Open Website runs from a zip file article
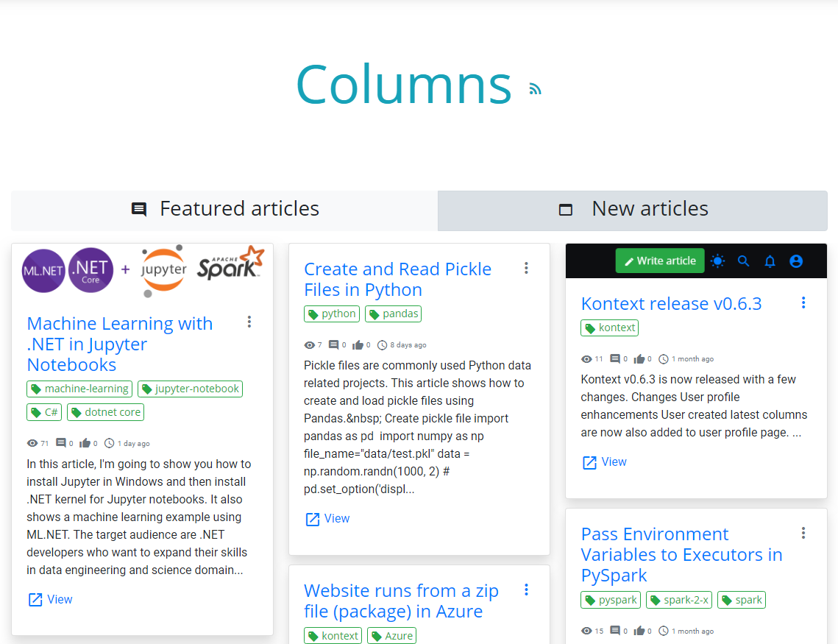 click(x=401, y=601)
